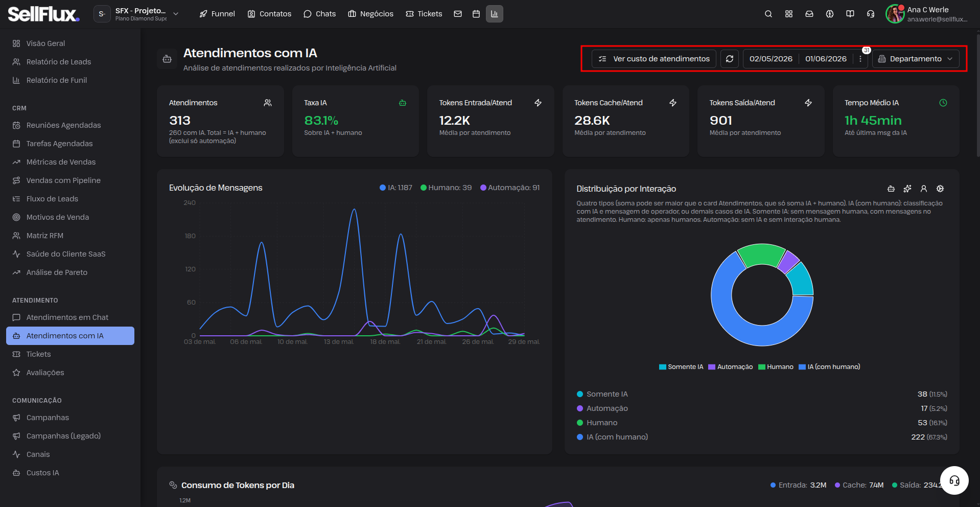Screen dimensions: 980x507
Task: Toggle Automação series in Evolução legend
Action: (510, 188)
